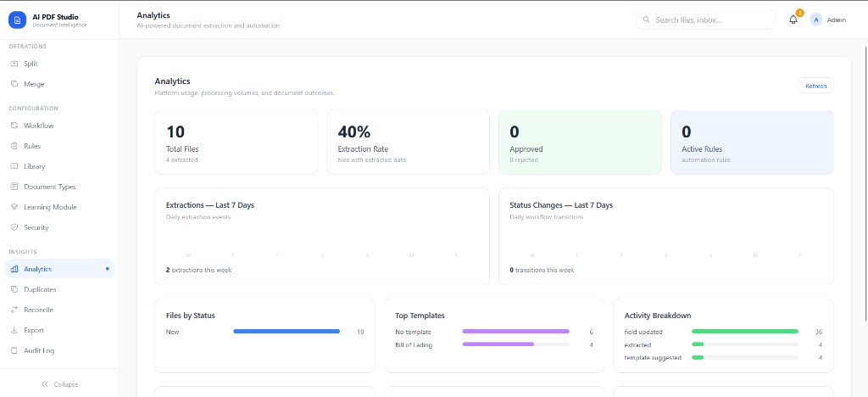
Task: Click the Security shield icon
Action: 14,227
